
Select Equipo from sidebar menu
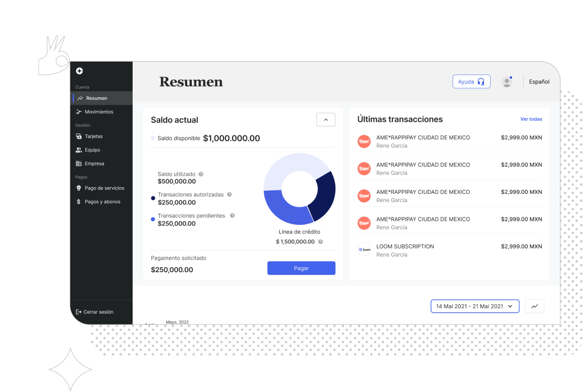[x=92, y=150]
